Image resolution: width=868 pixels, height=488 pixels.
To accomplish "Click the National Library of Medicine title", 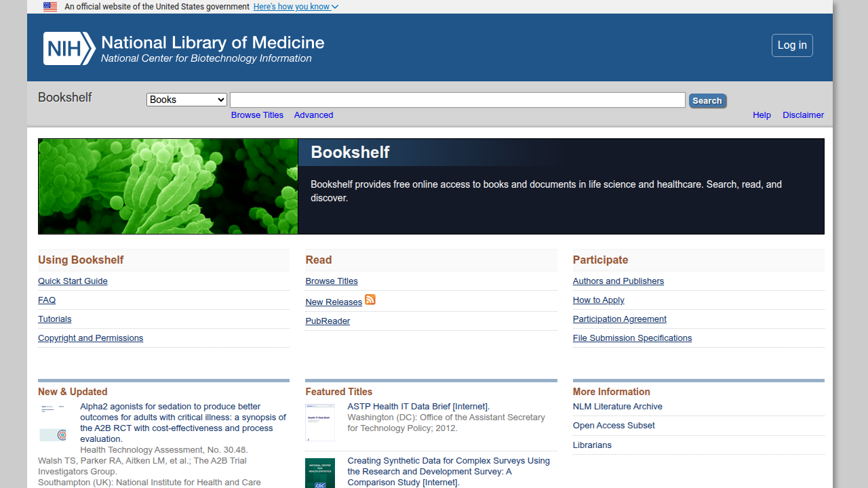I will [x=212, y=43].
